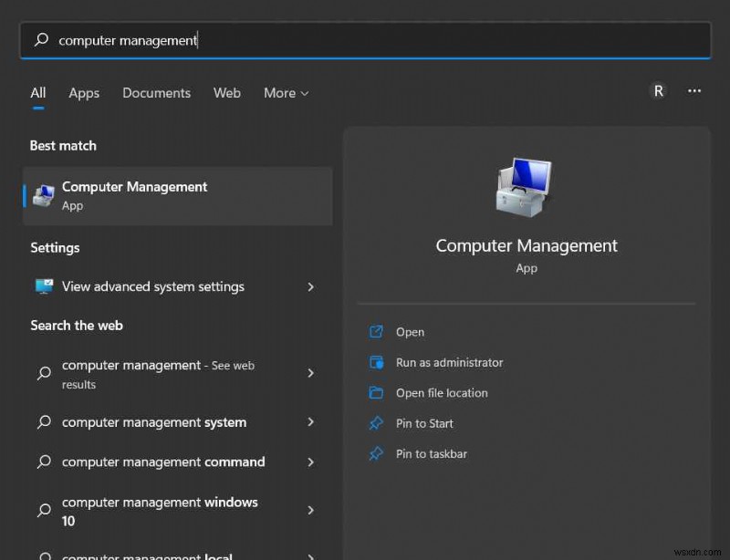Click the search magnifier icon
Image resolution: width=730 pixels, height=560 pixels.
point(38,40)
